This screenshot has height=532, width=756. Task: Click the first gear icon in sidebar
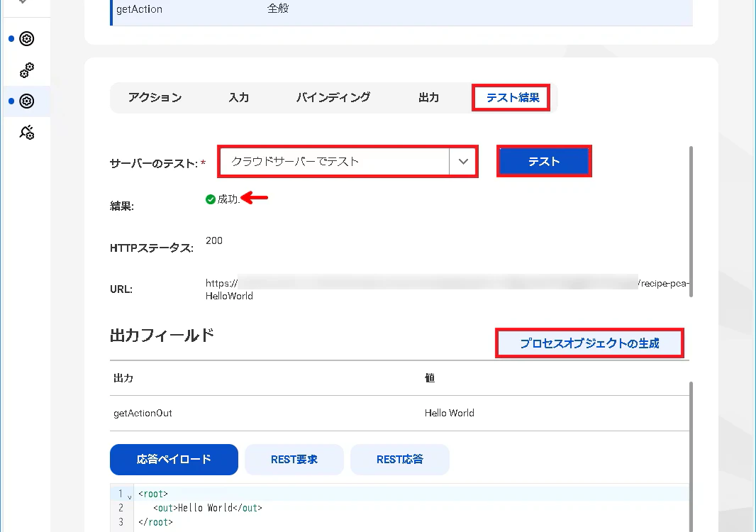(26, 38)
